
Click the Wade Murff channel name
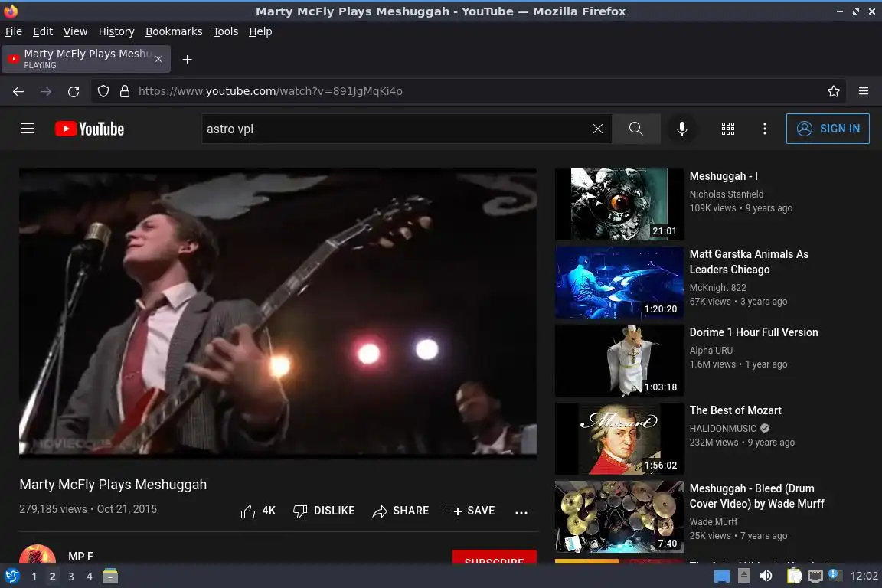(714, 522)
